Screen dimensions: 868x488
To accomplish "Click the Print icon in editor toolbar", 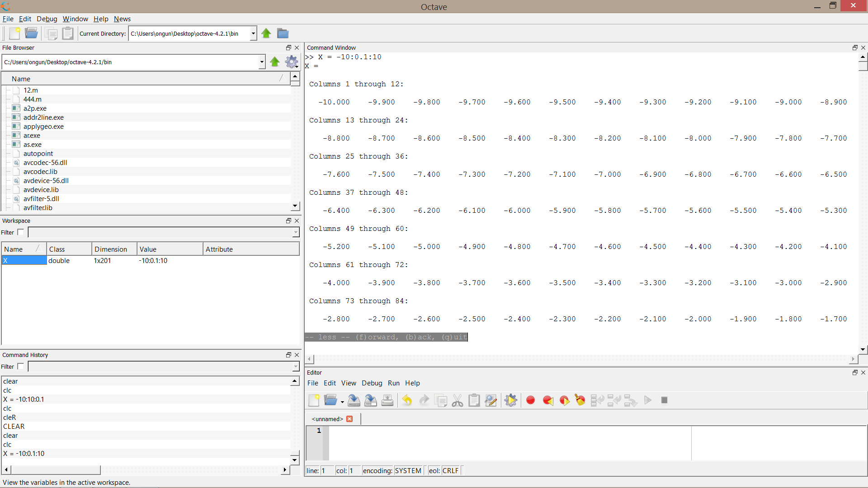I will click(x=387, y=400).
